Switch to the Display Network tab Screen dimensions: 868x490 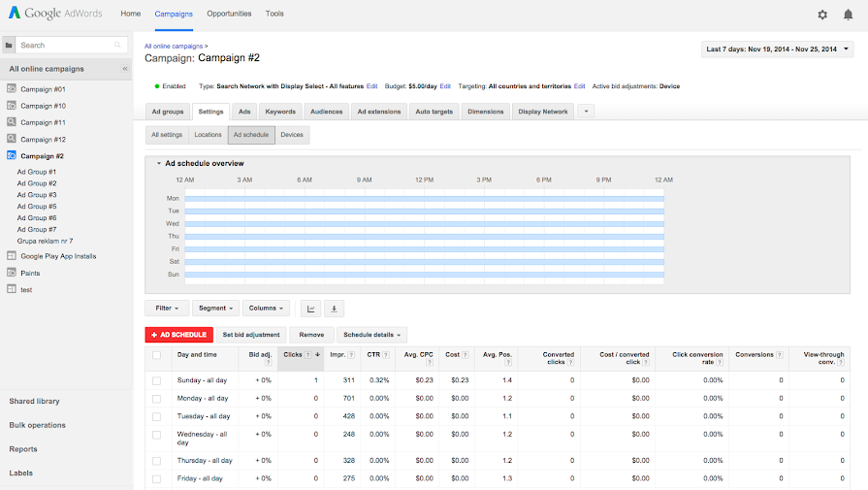point(542,112)
